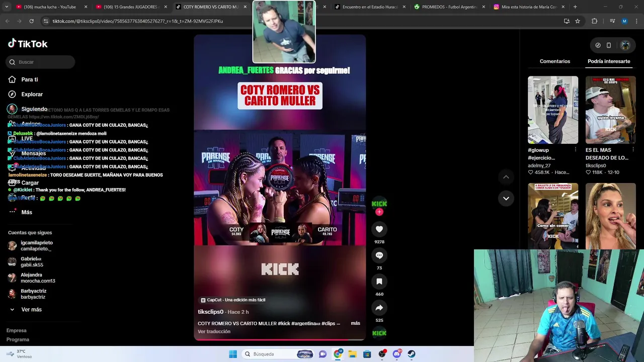
Task: Share the video using the arrow icon
Action: 379,308
